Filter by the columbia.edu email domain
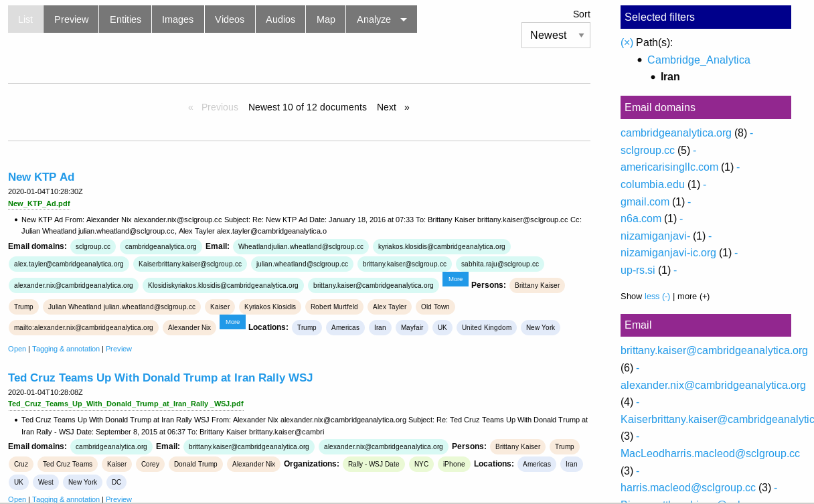 click(652, 184)
